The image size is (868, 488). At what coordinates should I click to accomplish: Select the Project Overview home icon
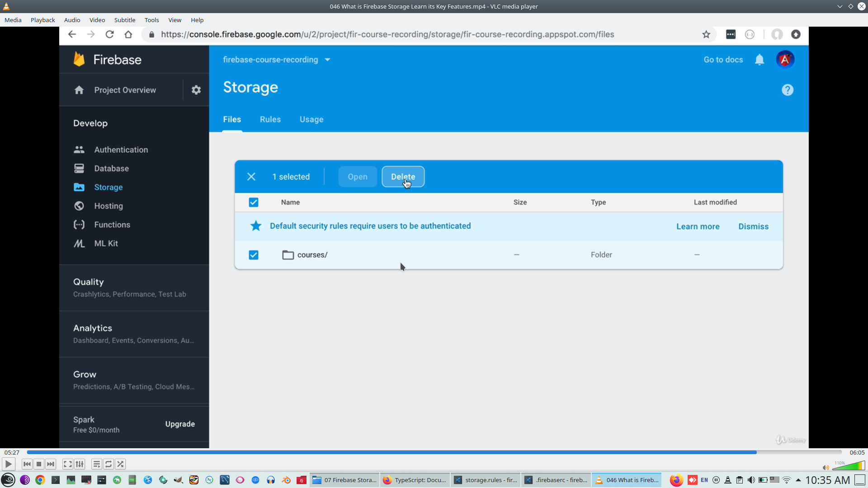pos(79,90)
